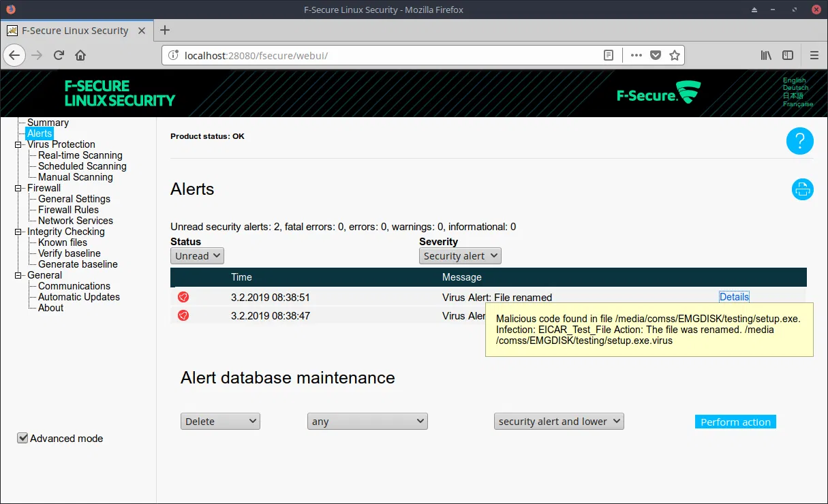Viewport: 828px width, 504px height.
Task: Open Firewall General Settings
Action: tap(74, 199)
